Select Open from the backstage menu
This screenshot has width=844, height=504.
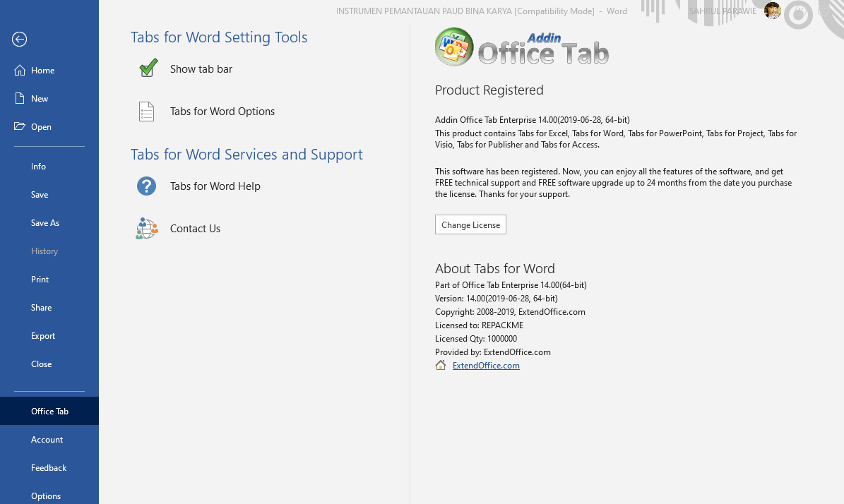(49, 126)
